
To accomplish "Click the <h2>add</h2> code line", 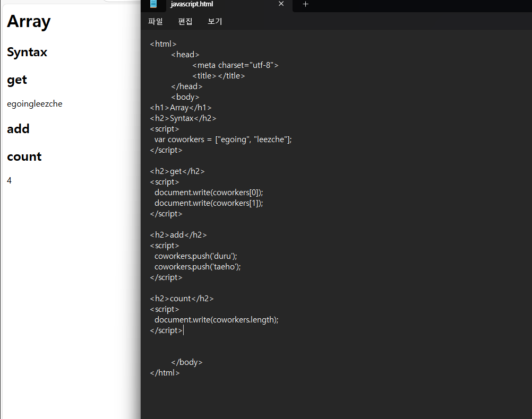I will click(178, 235).
